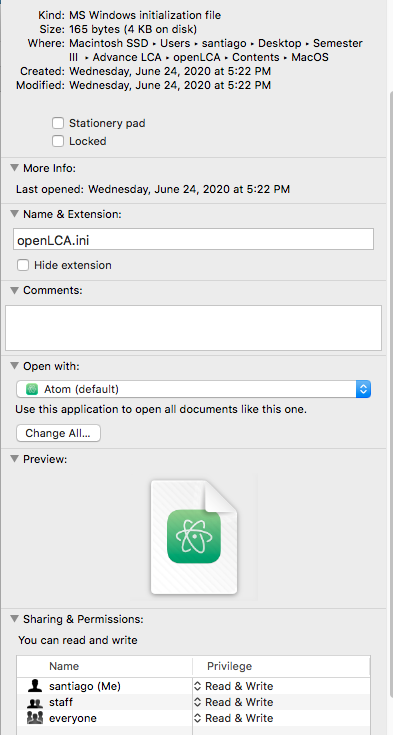
Task: Collapse the Open with section
Action: click(15, 366)
